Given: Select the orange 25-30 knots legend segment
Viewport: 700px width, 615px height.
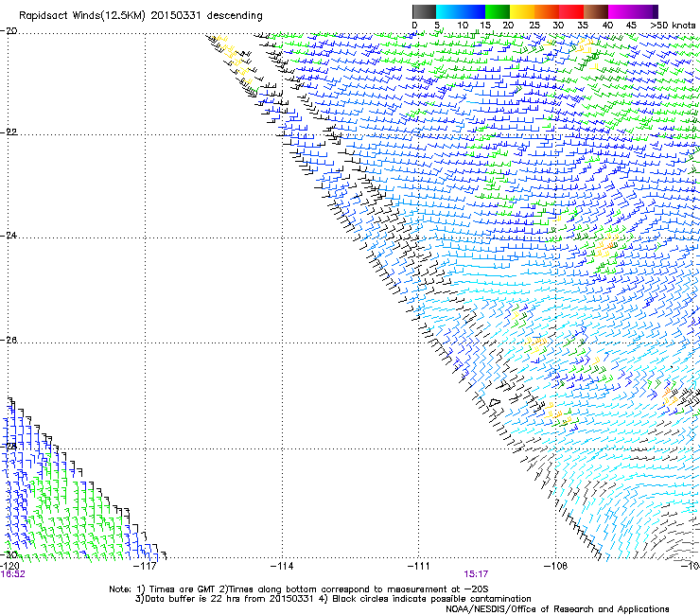Looking at the screenshot, I should click(x=547, y=11).
